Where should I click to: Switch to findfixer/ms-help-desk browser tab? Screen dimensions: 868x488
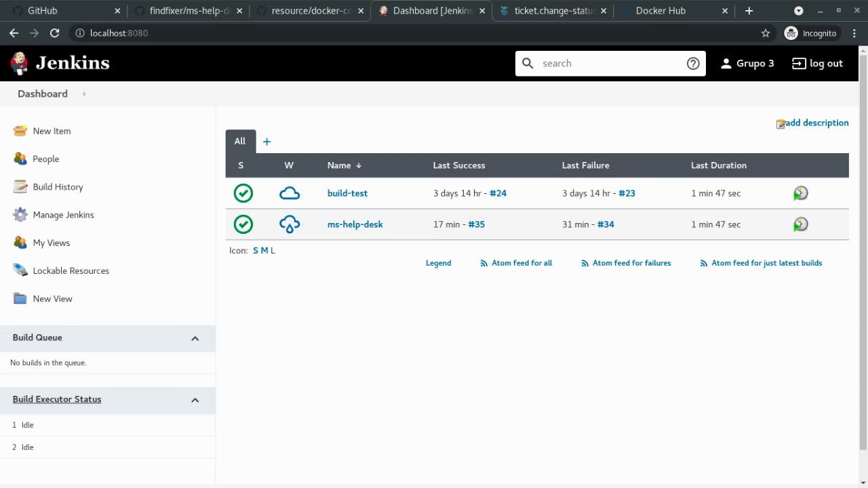pos(189,11)
